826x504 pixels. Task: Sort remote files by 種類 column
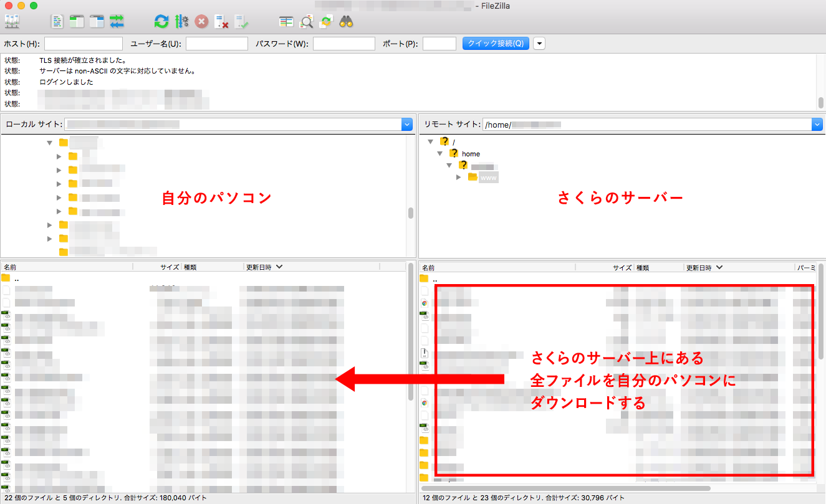[x=659, y=267]
